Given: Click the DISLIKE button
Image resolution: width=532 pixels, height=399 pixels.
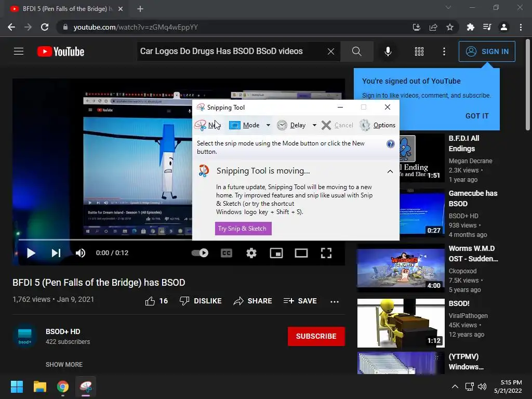Looking at the screenshot, I should point(201,301).
